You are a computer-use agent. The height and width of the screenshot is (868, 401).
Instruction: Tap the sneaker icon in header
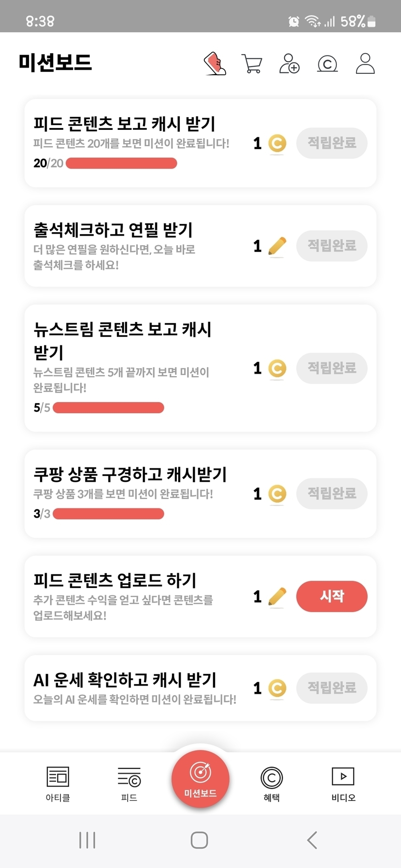click(215, 63)
